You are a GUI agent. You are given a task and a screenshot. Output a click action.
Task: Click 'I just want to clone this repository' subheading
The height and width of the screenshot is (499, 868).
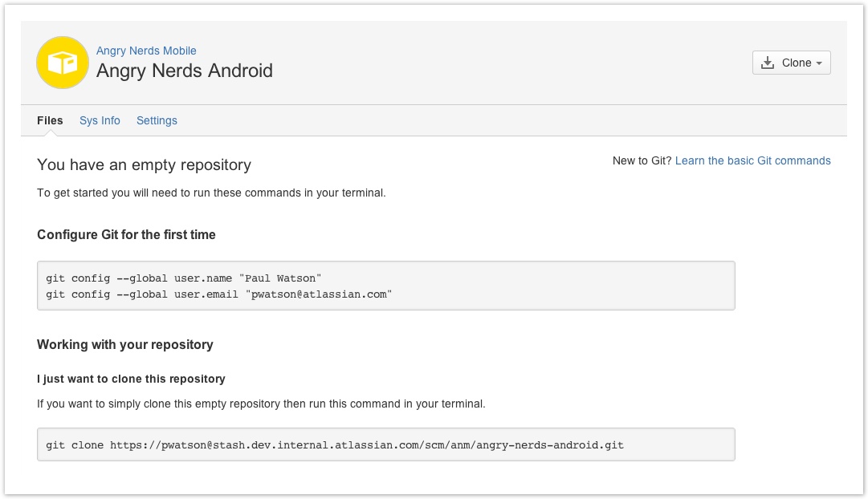click(131, 379)
